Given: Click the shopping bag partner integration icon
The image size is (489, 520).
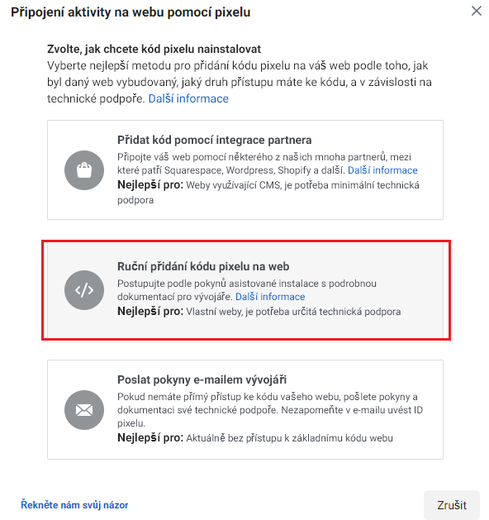Looking at the screenshot, I should click(84, 170).
